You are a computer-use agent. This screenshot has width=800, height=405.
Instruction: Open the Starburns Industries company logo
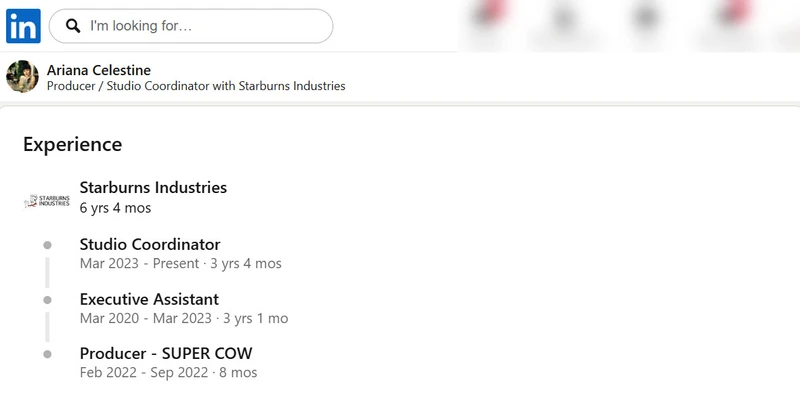(x=47, y=200)
